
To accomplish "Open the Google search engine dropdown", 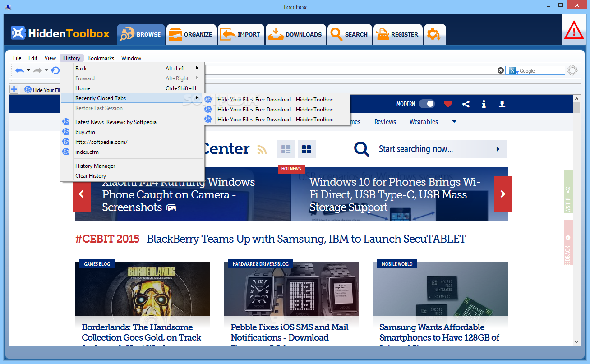I will [x=512, y=71].
